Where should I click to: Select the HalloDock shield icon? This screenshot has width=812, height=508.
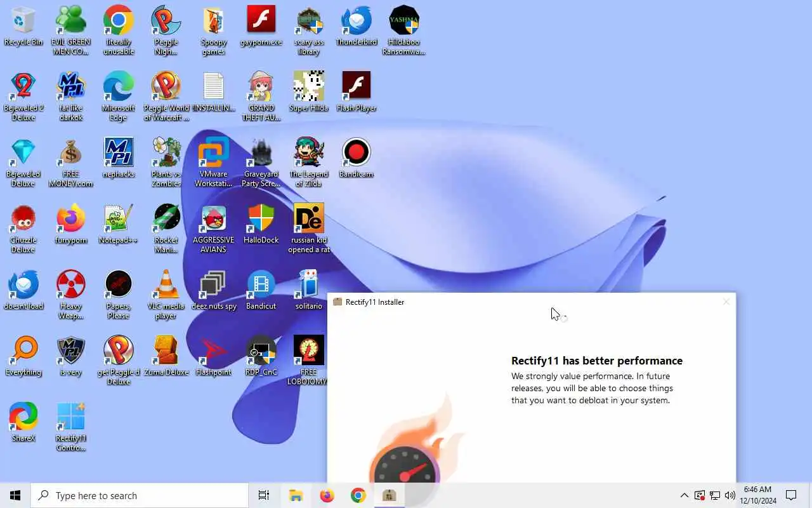[x=261, y=225]
